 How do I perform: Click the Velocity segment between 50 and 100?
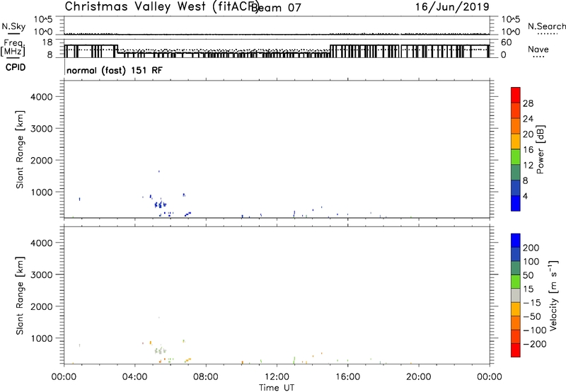(516, 268)
